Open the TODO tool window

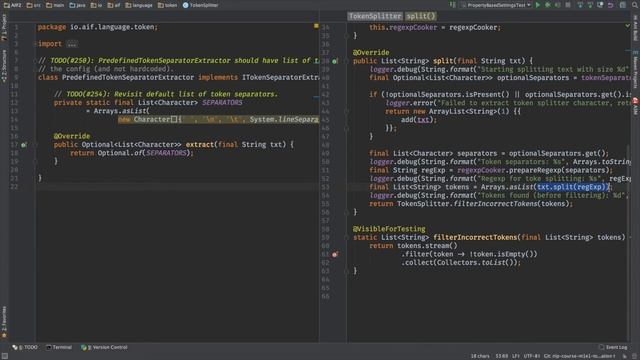(x=25, y=347)
